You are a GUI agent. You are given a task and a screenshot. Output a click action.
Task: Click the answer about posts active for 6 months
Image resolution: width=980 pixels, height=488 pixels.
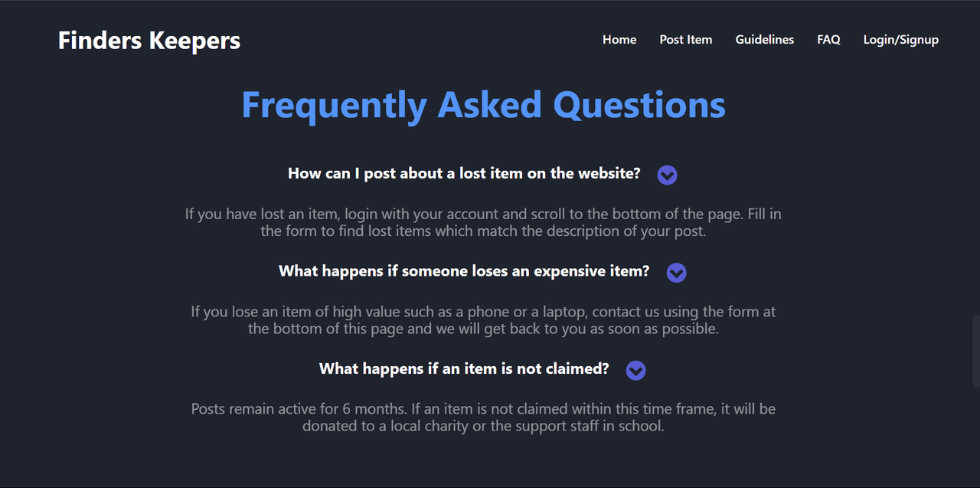coord(483,418)
